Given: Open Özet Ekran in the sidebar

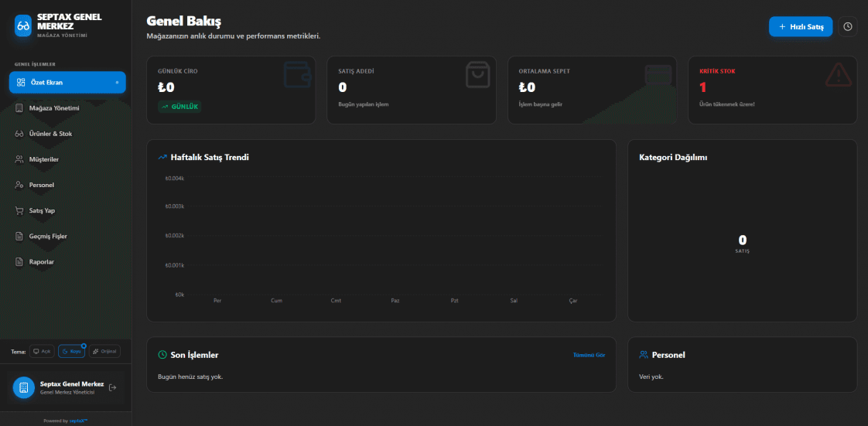Looking at the screenshot, I should (x=67, y=83).
